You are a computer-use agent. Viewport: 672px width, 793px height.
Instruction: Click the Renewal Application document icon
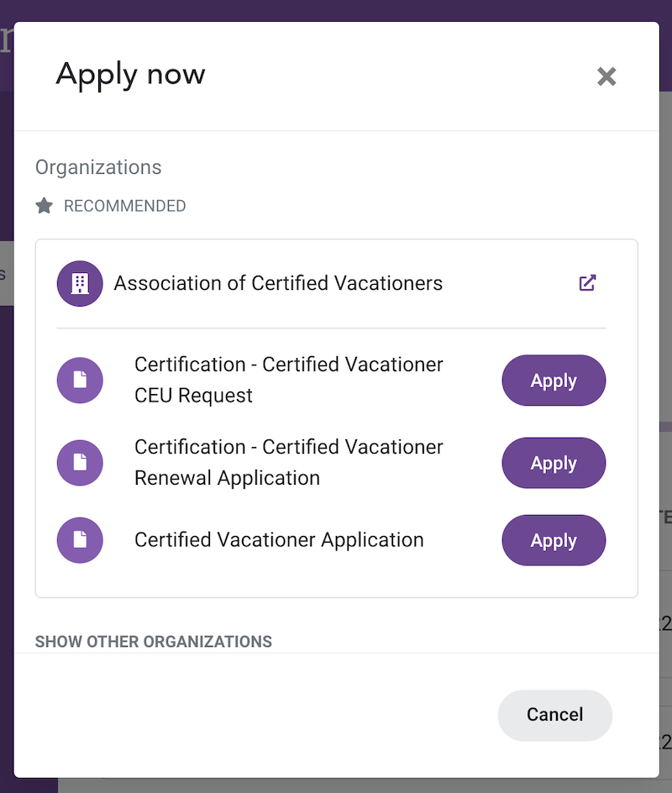click(80, 463)
